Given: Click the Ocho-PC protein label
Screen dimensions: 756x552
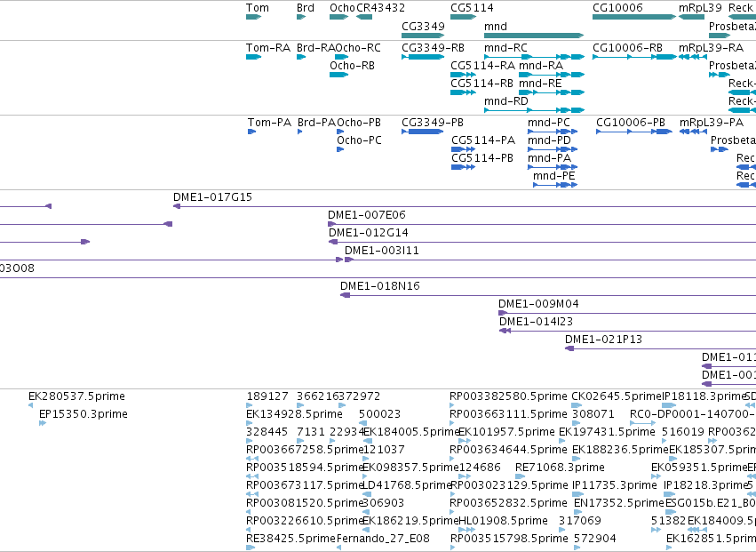Looking at the screenshot, I should click(359, 140).
